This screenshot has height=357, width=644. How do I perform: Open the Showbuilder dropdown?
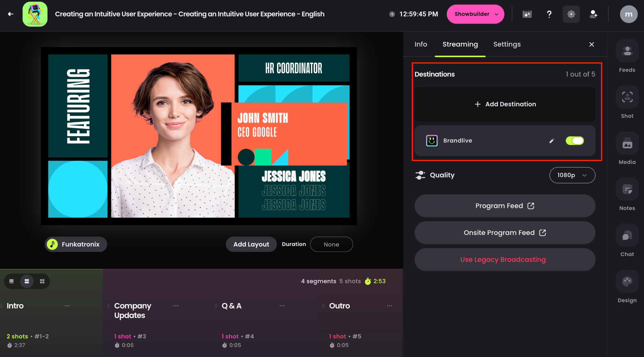click(x=475, y=14)
